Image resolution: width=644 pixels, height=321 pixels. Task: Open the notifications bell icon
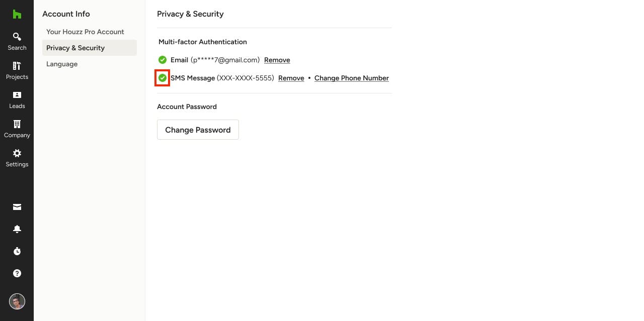[17, 229]
